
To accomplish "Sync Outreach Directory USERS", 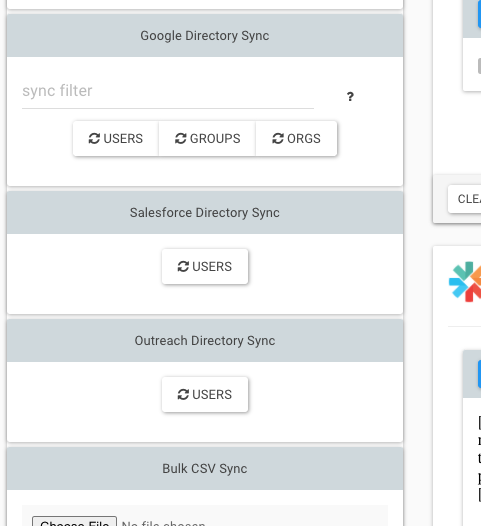I will pos(205,394).
